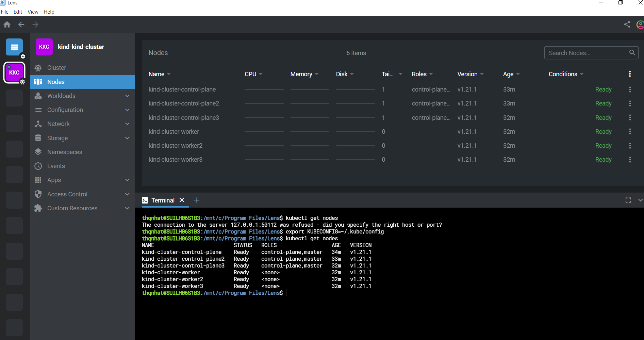
Task: Click the Custom Resources puzzle icon
Action: tap(38, 208)
